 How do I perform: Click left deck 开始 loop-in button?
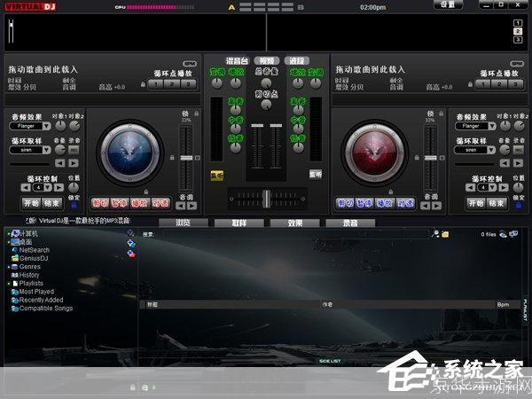[32, 203]
